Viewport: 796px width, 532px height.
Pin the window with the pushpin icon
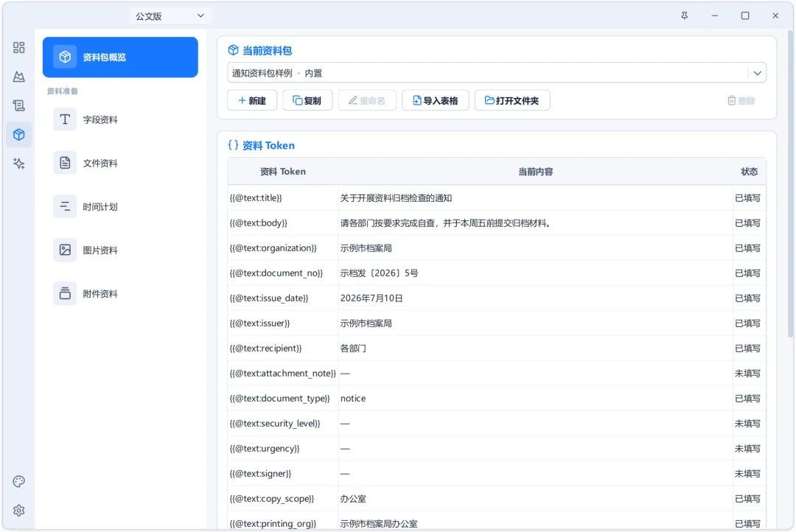click(x=684, y=15)
